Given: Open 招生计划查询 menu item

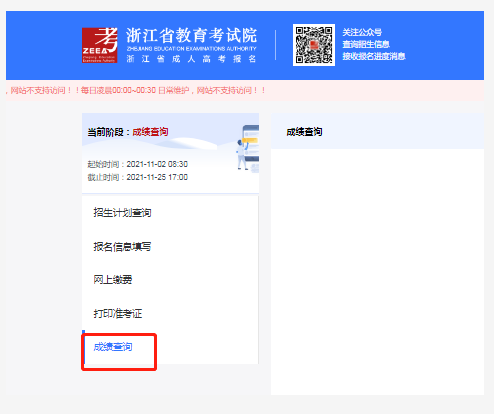Looking at the screenshot, I should 122,213.
